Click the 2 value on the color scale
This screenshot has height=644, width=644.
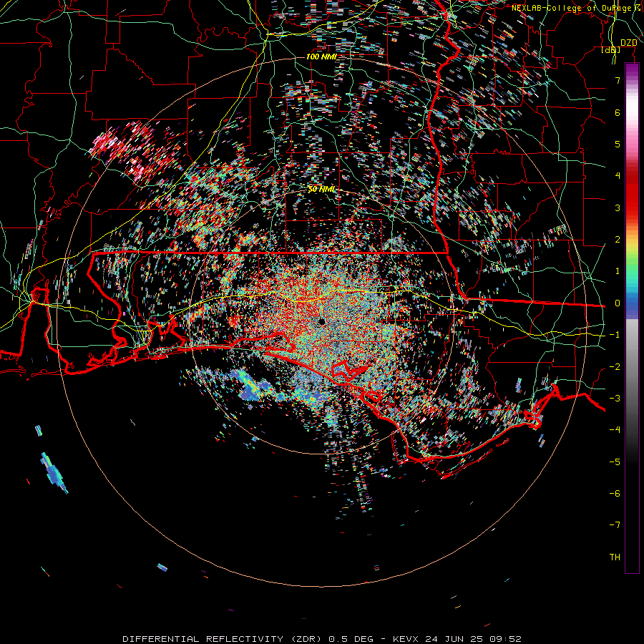618,240
